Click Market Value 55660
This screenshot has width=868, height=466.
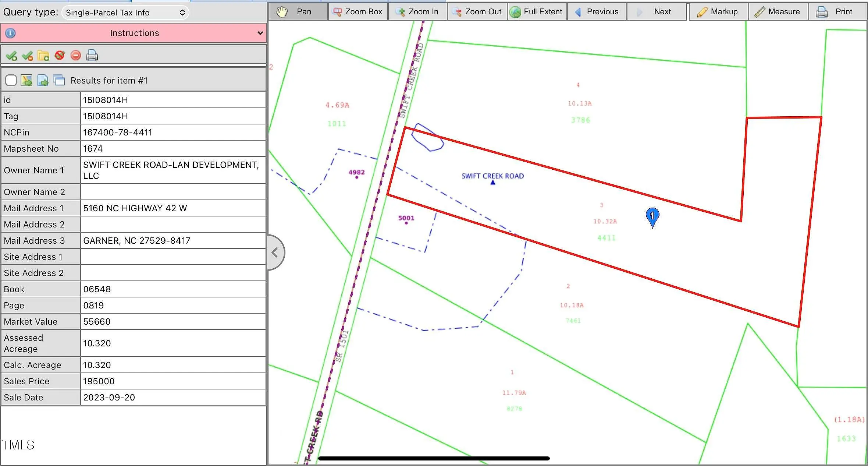pyautogui.click(x=173, y=322)
